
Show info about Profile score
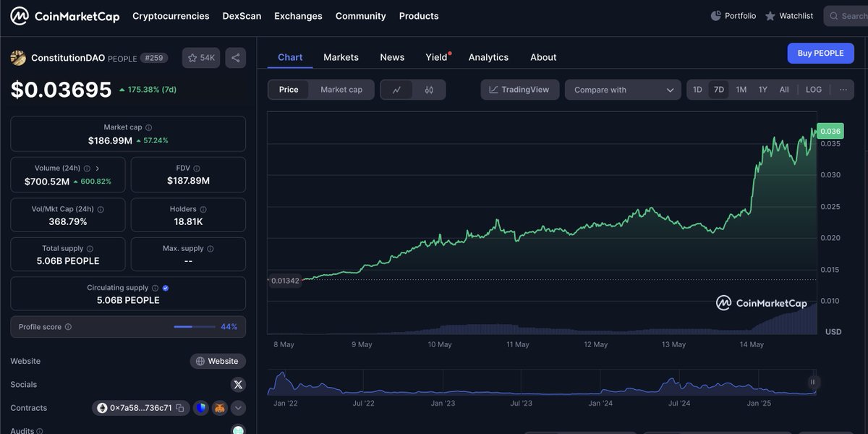pyautogui.click(x=68, y=327)
